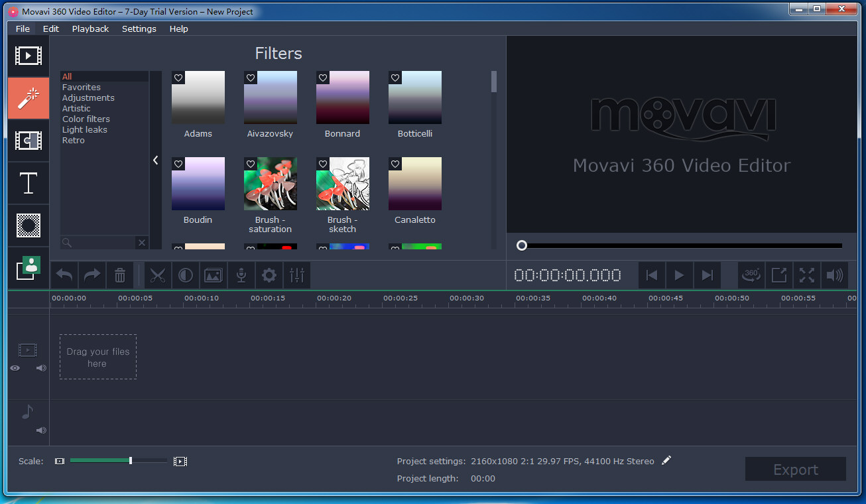This screenshot has width=866, height=504.
Task: Toggle 360 degree view mode
Action: [751, 275]
